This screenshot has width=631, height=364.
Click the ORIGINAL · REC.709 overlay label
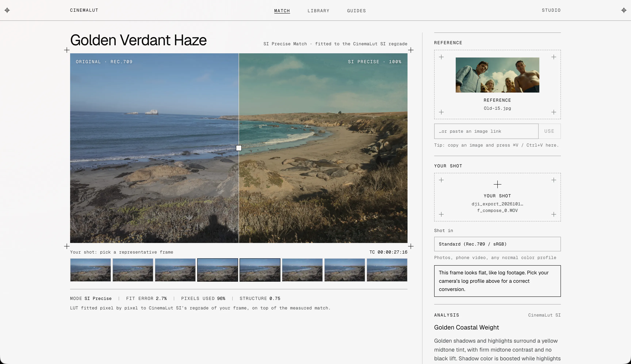pos(104,62)
